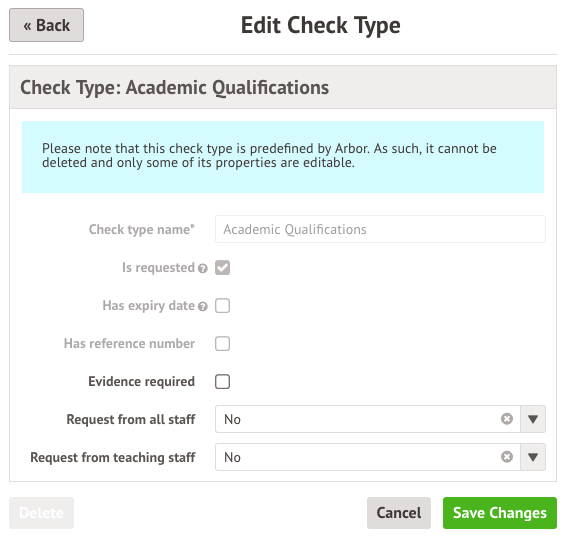Image resolution: width=565 pixels, height=537 pixels.
Task: Open the Request from all staff dropdown arrow
Action: coord(533,419)
